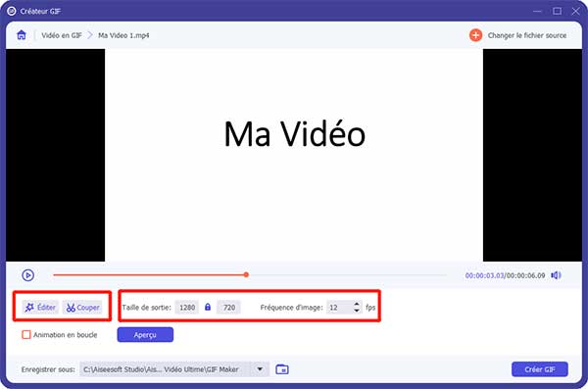Expand the save path dropdown

point(260,369)
